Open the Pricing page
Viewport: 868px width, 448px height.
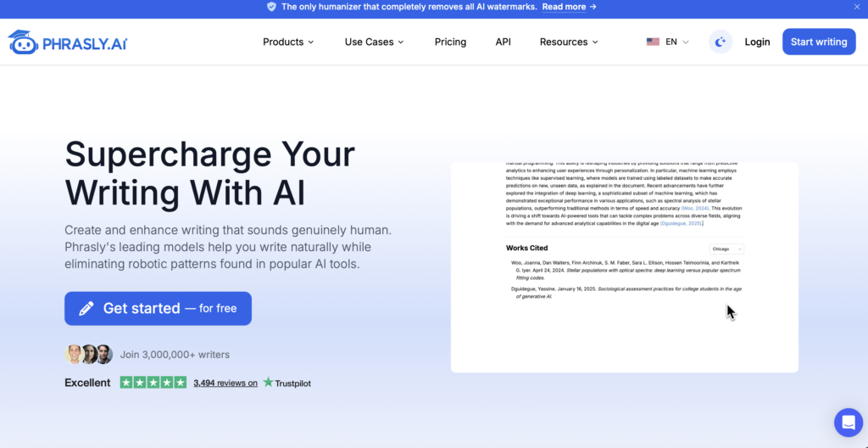[x=451, y=42]
